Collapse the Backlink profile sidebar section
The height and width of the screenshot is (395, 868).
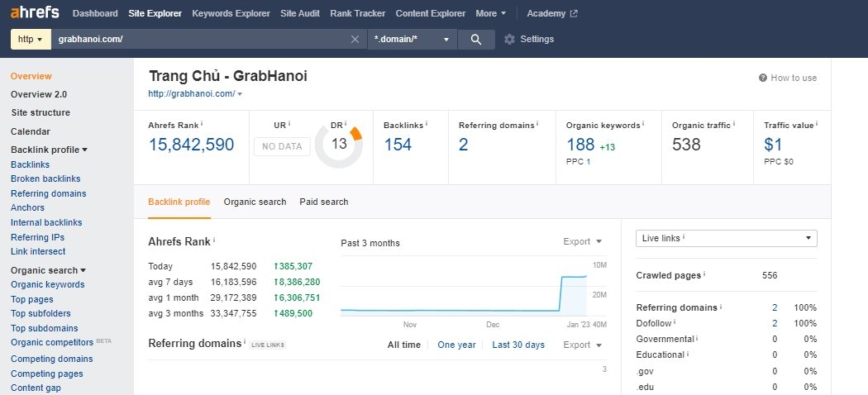(50, 150)
